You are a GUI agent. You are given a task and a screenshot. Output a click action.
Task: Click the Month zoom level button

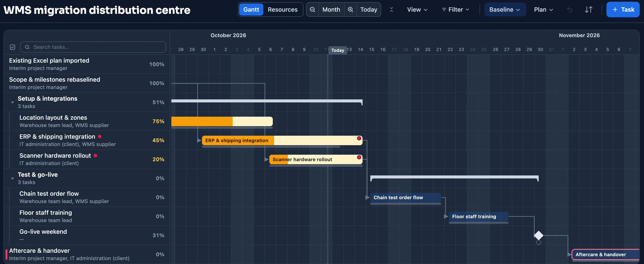(x=331, y=10)
